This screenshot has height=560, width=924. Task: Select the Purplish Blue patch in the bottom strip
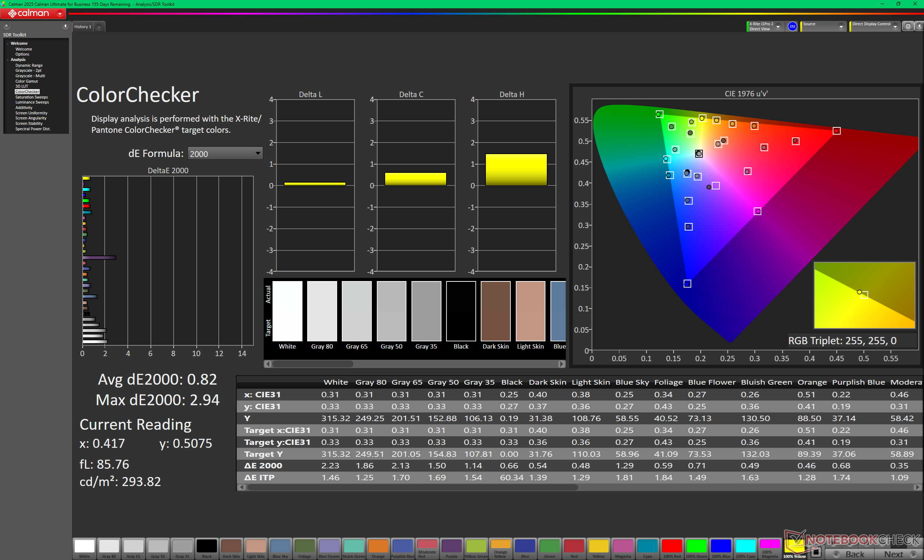[403, 548]
